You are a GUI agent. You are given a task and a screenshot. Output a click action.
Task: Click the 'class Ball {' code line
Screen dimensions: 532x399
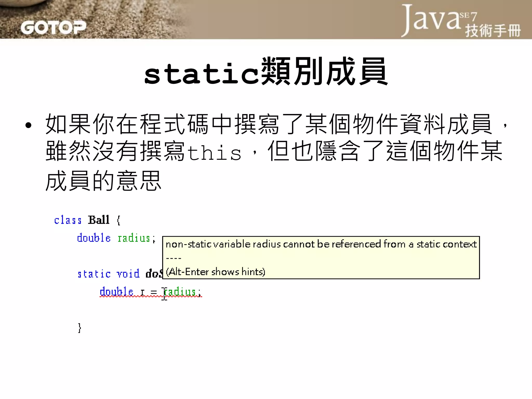pos(87,220)
